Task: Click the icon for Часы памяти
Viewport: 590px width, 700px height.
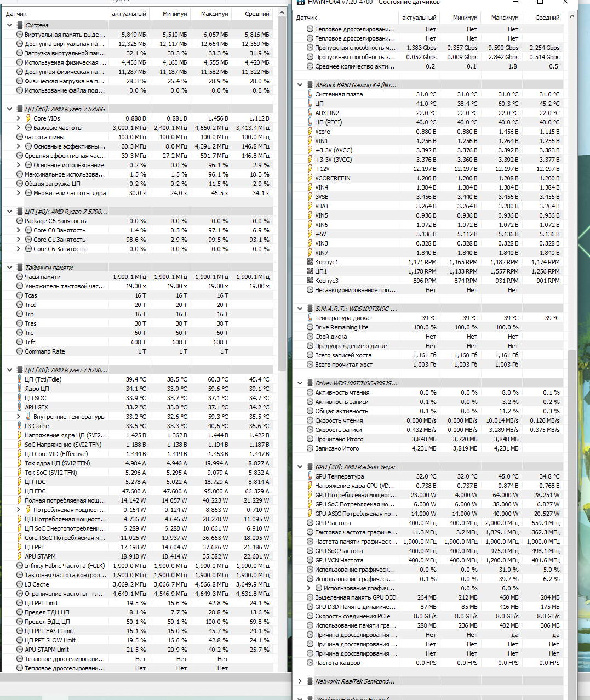Action: click(x=20, y=277)
